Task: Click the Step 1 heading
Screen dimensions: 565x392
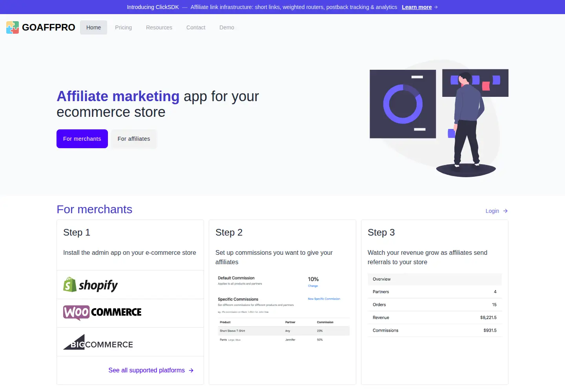Action: (77, 232)
